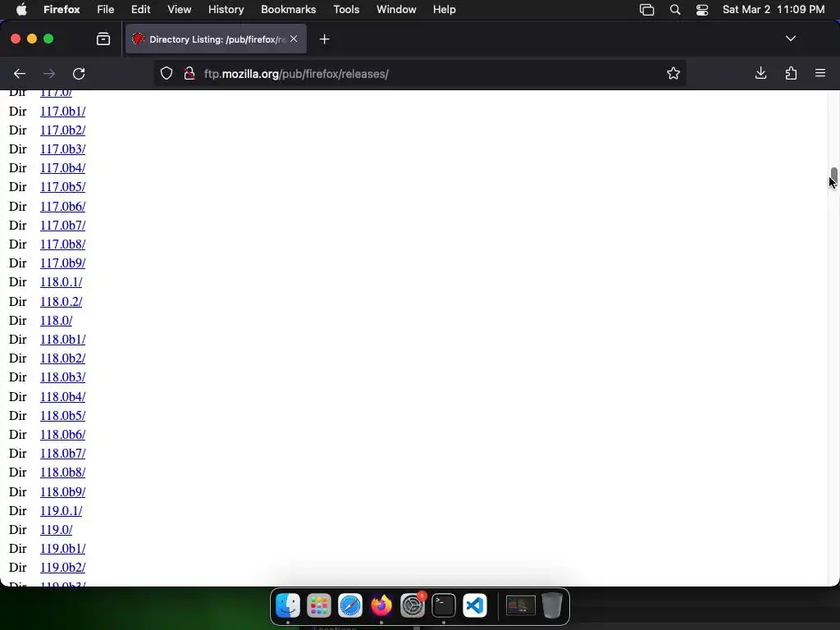Screen dimensions: 840x630
Task: Open the Tools menu
Action: 346,9
